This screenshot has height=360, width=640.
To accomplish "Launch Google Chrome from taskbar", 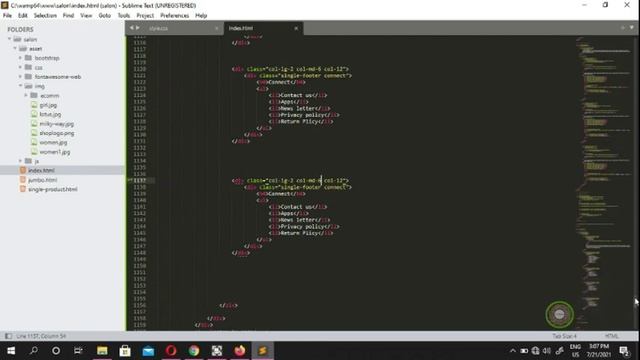I will click(194, 351).
